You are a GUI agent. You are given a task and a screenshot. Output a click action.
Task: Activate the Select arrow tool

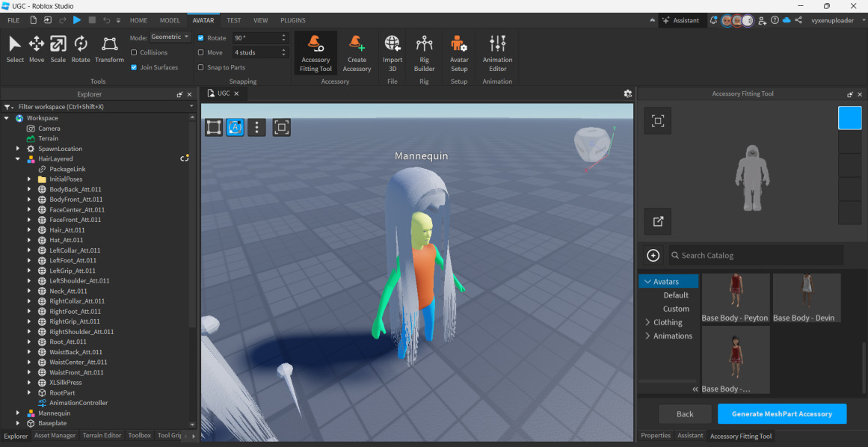point(15,49)
